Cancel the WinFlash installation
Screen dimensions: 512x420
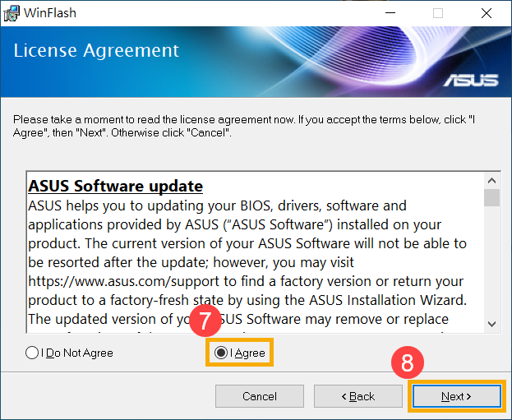pyautogui.click(x=260, y=396)
